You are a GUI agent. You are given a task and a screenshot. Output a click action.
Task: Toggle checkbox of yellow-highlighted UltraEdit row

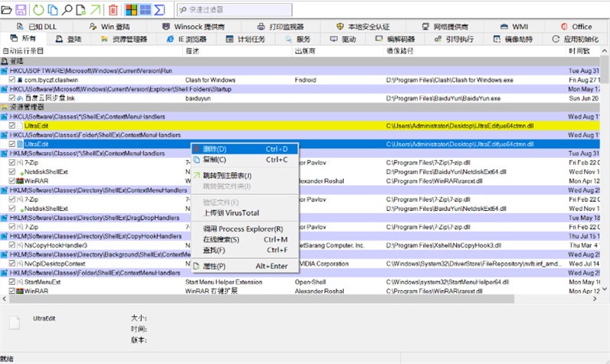point(12,126)
